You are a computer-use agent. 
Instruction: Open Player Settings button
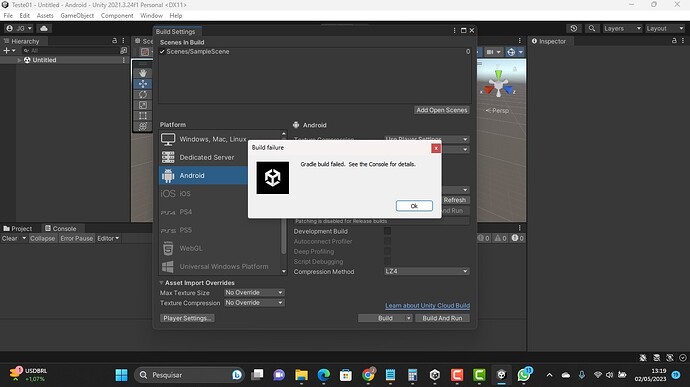point(187,318)
